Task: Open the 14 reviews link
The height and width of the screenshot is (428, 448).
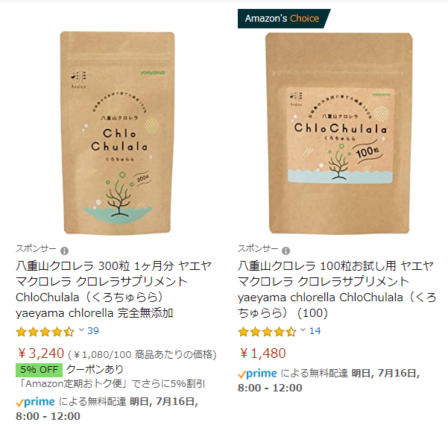Action: (x=315, y=331)
